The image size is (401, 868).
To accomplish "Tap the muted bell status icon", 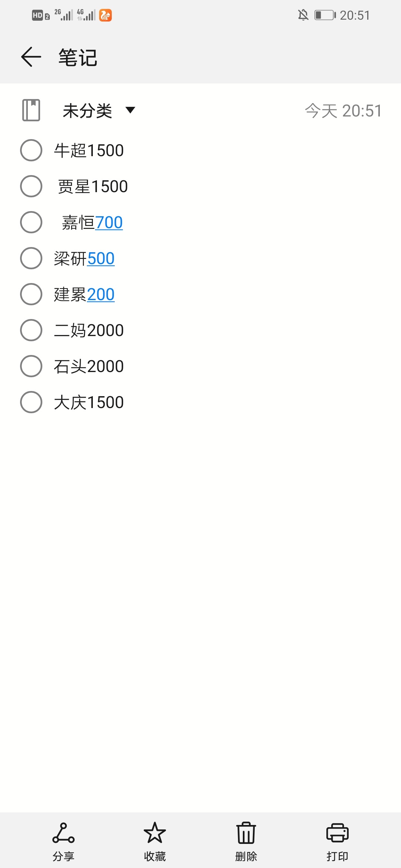I will coord(303,15).
